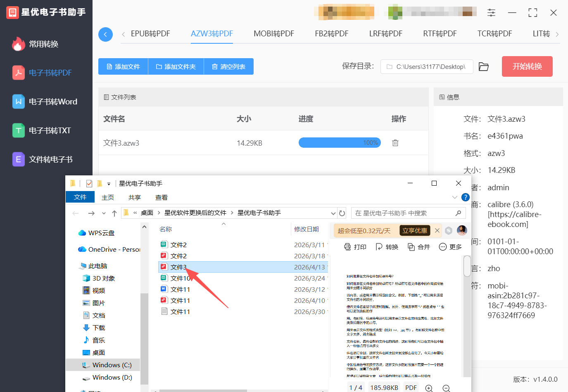This screenshot has width=568, height=392.
Task: Click the preview pane vertical scrollbar thumb
Action: point(467,266)
